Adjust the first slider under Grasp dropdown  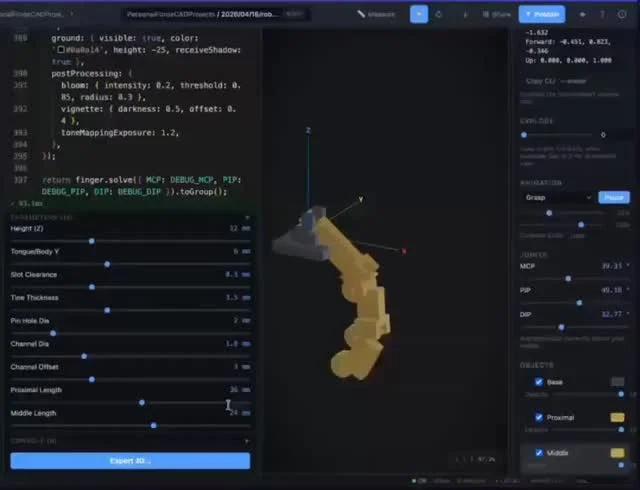pyautogui.click(x=563, y=213)
